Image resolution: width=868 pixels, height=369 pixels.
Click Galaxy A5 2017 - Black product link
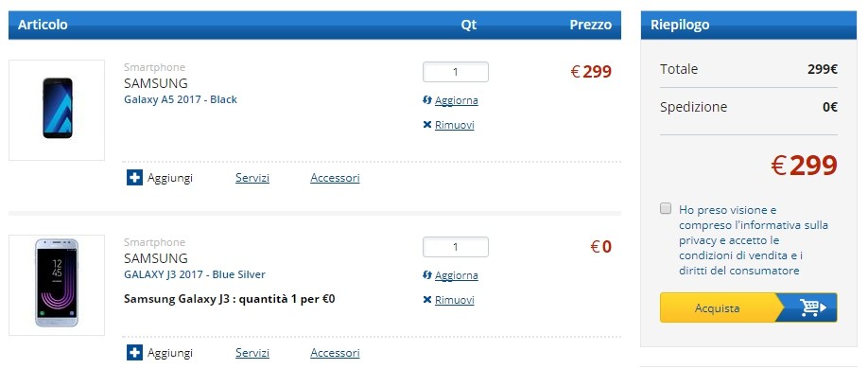[181, 99]
